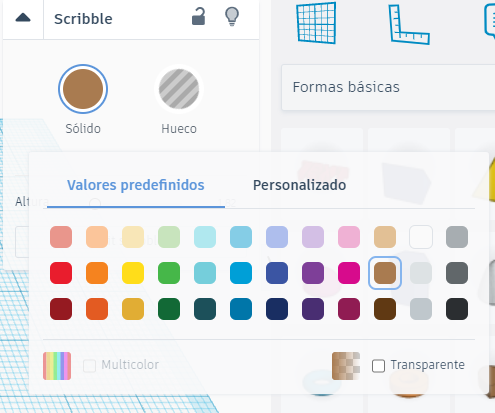Click the rainbow Multicolor preview icon
This screenshot has width=495, height=413.
[x=57, y=366]
